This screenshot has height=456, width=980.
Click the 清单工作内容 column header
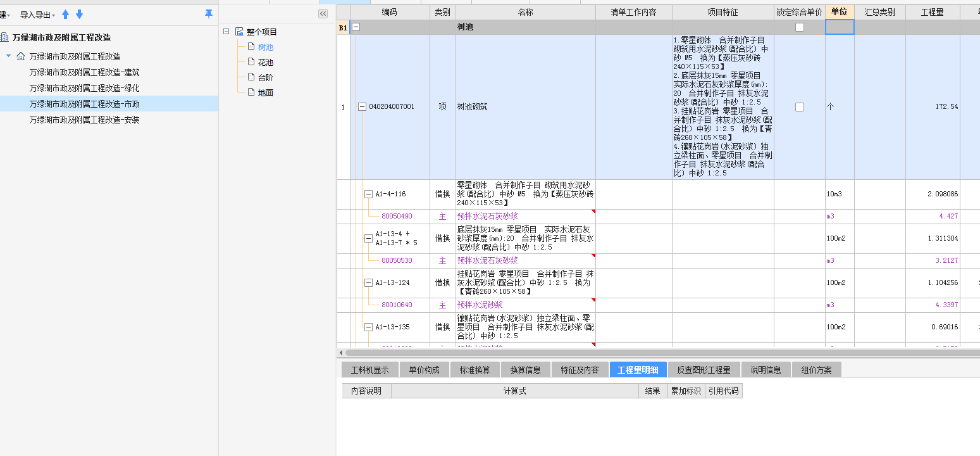(x=634, y=12)
